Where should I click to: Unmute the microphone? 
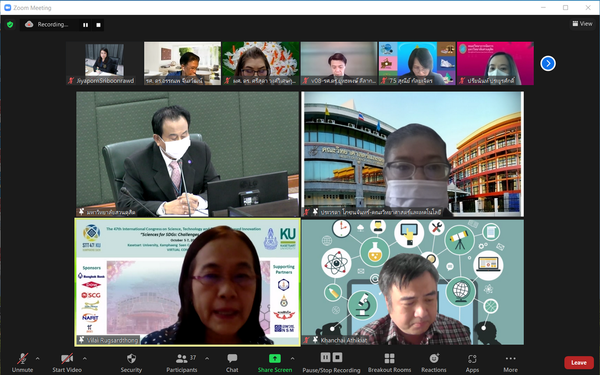[22, 362]
